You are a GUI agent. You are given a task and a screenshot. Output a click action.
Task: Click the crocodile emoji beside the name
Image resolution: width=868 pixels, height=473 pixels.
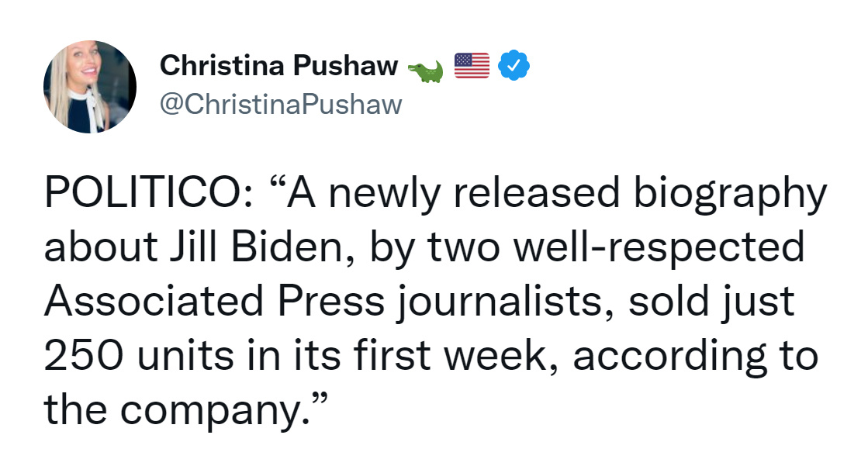[x=425, y=71]
